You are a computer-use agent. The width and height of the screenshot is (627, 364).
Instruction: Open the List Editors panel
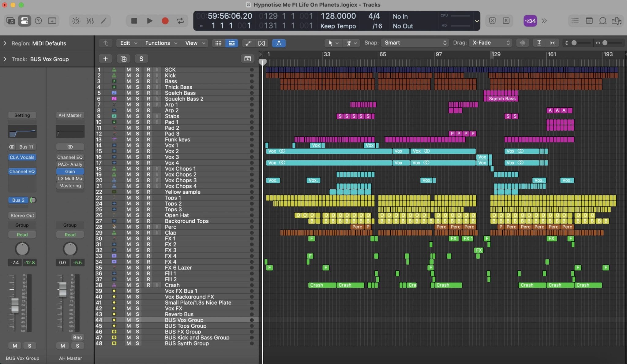(x=575, y=20)
